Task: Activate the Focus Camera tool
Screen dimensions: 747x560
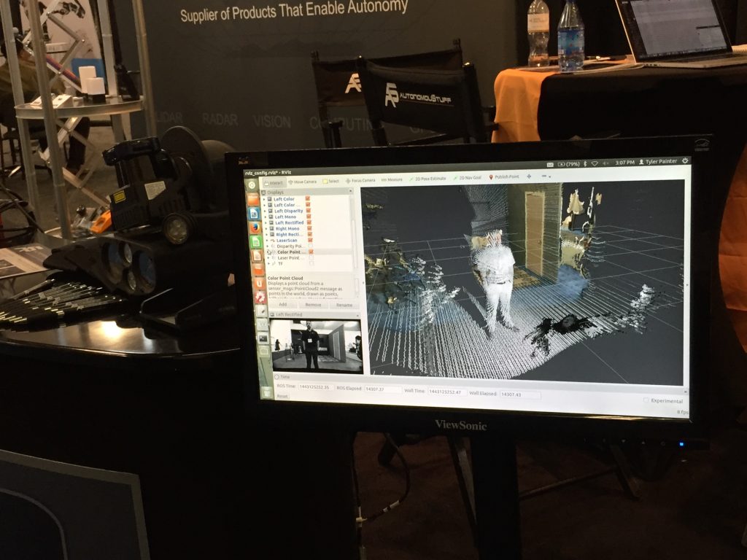Action: click(360, 181)
